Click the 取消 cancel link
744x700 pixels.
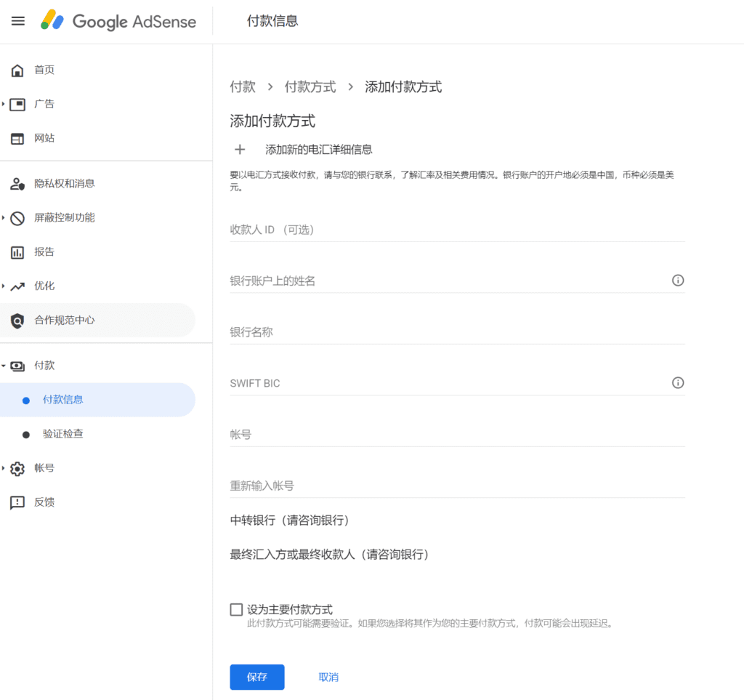click(328, 677)
